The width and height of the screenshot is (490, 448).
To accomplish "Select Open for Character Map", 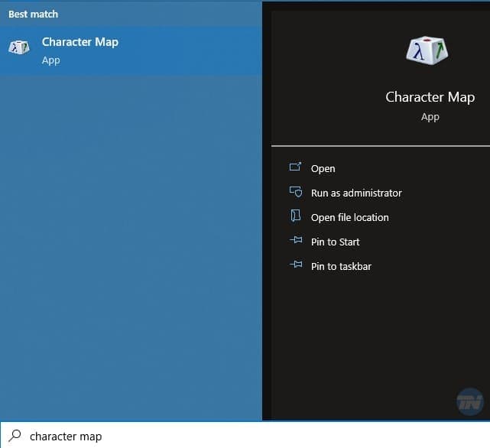I will pos(323,168).
